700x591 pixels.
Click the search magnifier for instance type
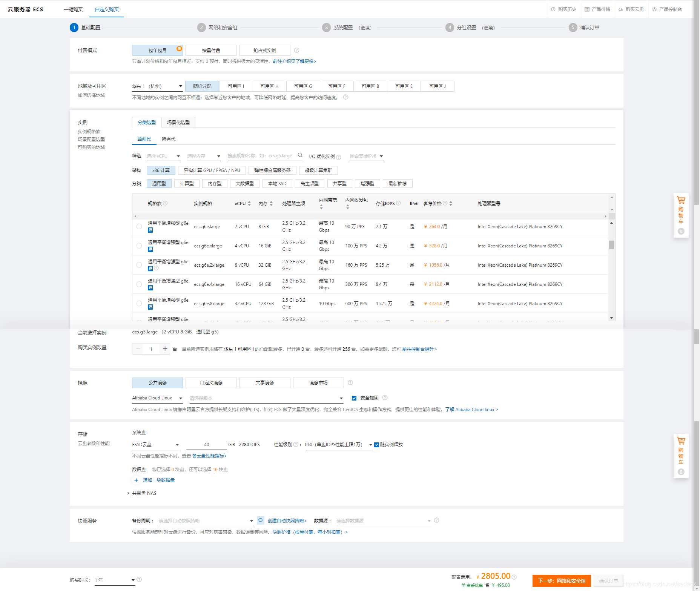pyautogui.click(x=300, y=155)
